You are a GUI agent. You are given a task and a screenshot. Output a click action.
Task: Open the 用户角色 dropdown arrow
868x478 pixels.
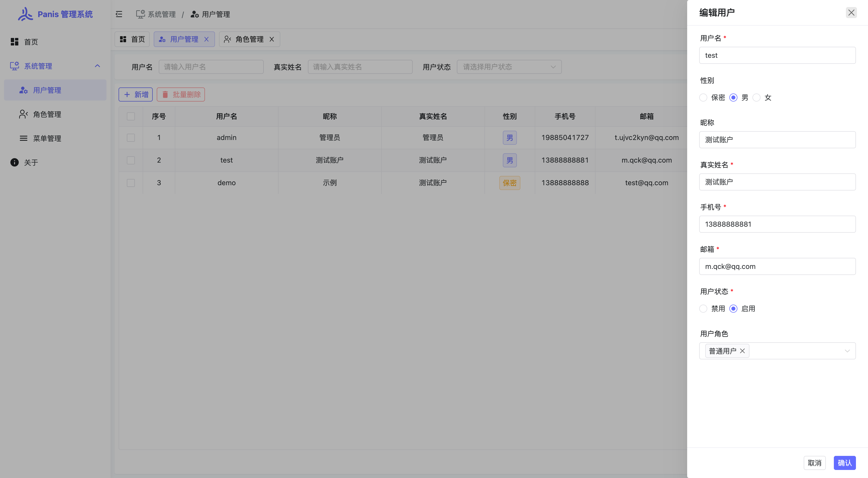pyautogui.click(x=847, y=351)
